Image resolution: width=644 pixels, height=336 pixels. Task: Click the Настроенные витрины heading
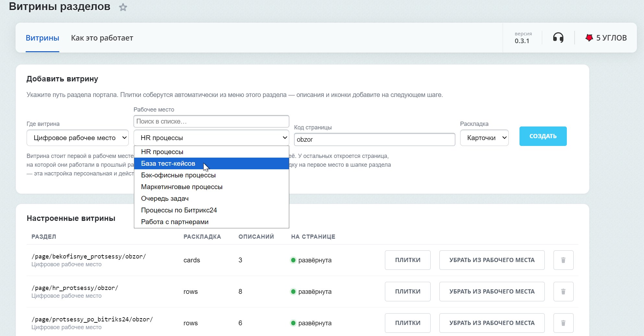[71, 218]
